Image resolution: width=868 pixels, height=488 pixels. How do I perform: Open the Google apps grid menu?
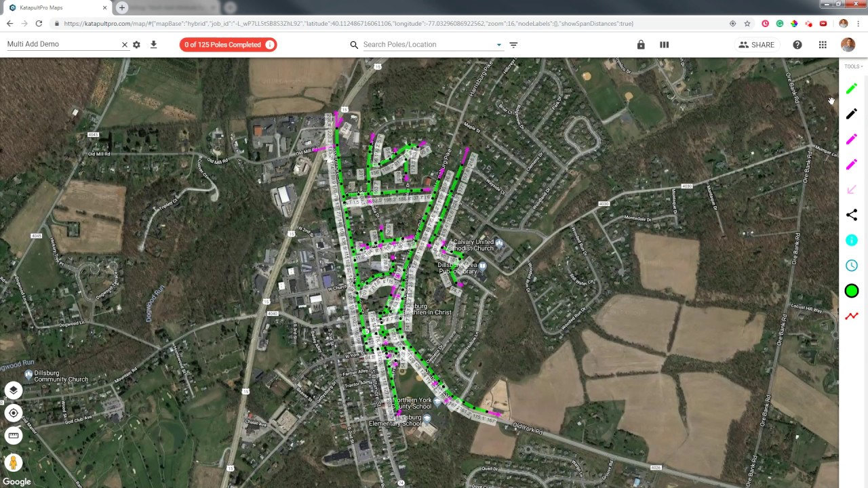tap(823, 45)
